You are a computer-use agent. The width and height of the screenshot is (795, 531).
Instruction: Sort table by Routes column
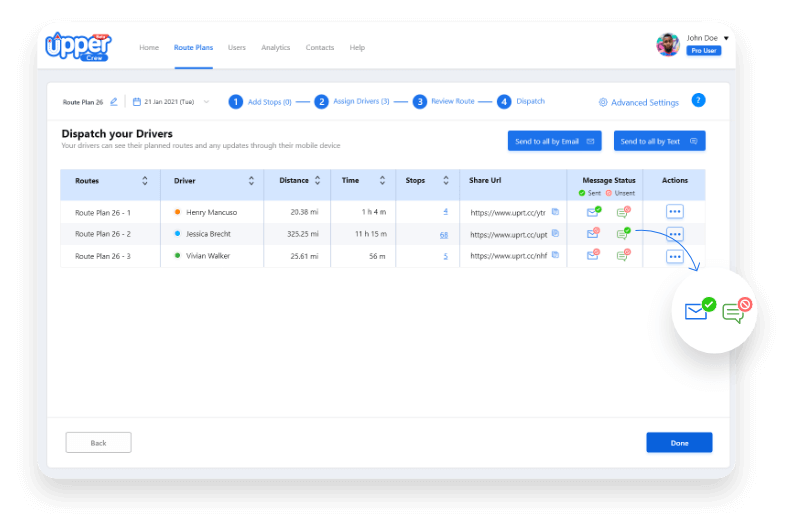144,181
